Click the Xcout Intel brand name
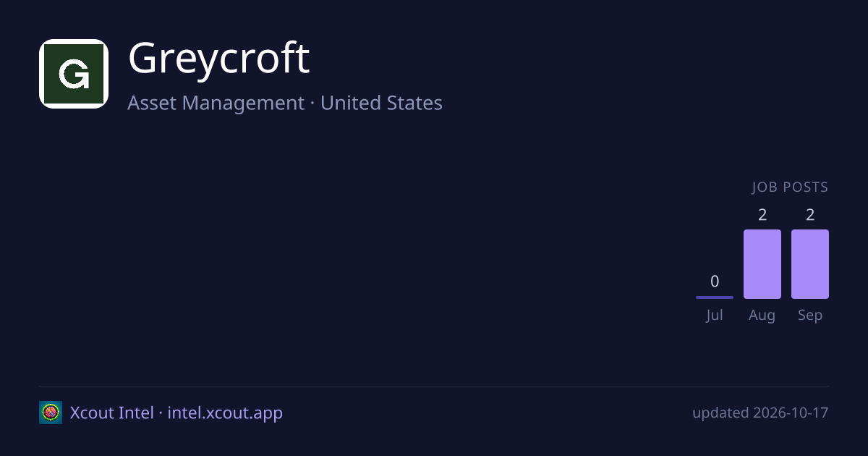868x456 pixels. [111, 413]
